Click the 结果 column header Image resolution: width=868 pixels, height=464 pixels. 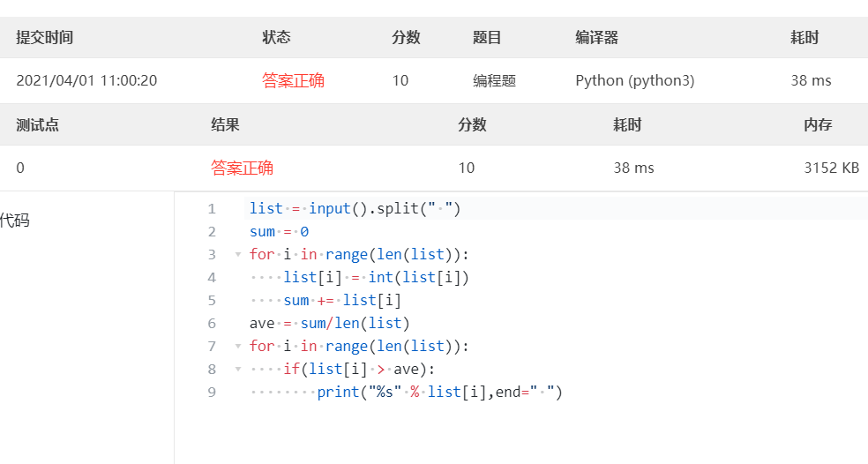[225, 124]
